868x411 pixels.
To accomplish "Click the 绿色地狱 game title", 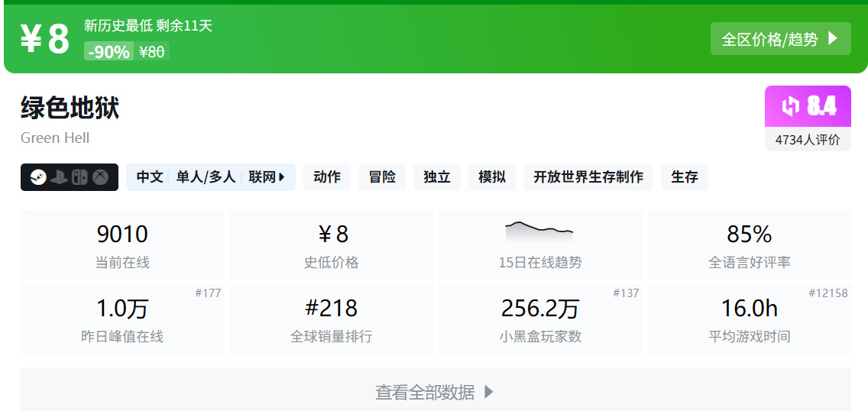I will (x=70, y=107).
